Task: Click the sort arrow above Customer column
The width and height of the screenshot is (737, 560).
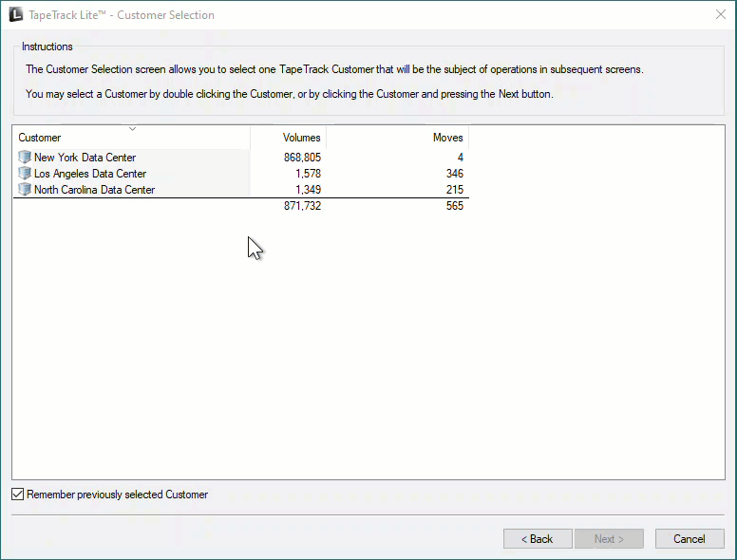Action: [x=133, y=129]
